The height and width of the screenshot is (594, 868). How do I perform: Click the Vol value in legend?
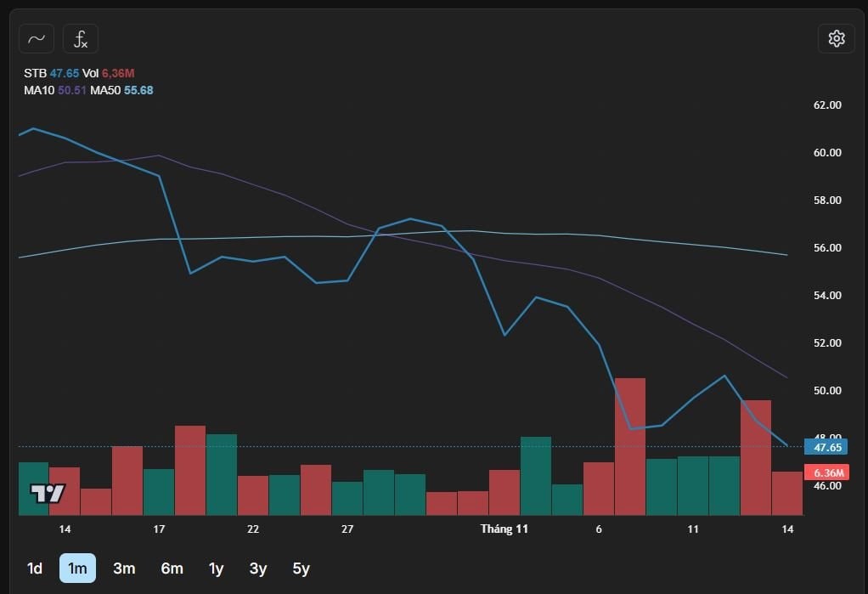(x=118, y=74)
